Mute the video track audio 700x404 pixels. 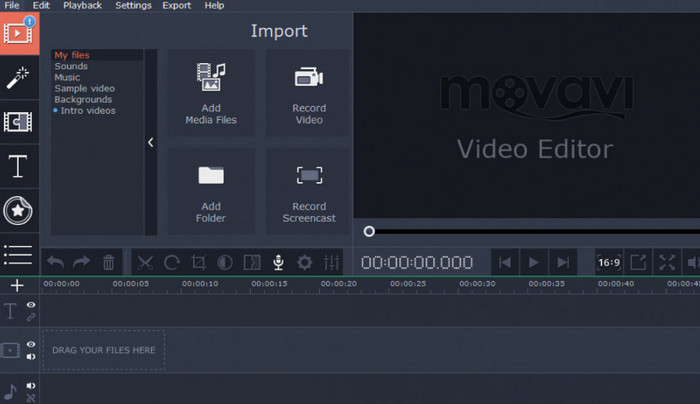31,357
